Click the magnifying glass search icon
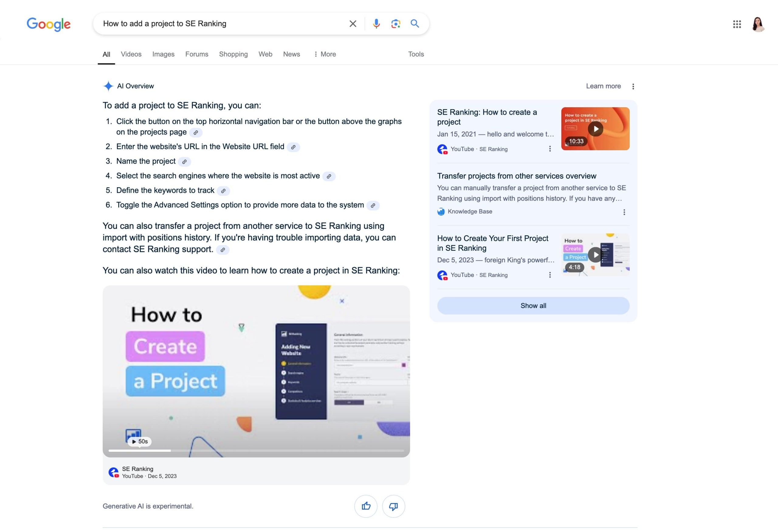 point(415,23)
